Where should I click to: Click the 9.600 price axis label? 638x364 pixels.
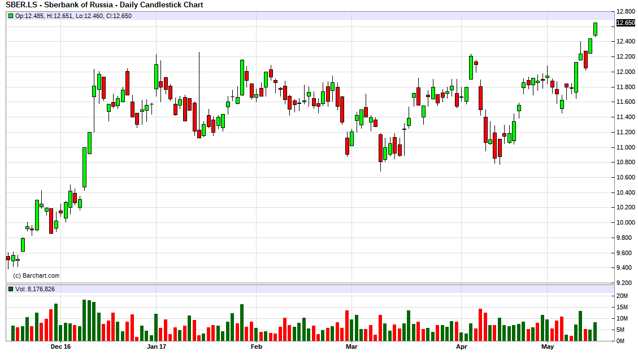point(626,253)
